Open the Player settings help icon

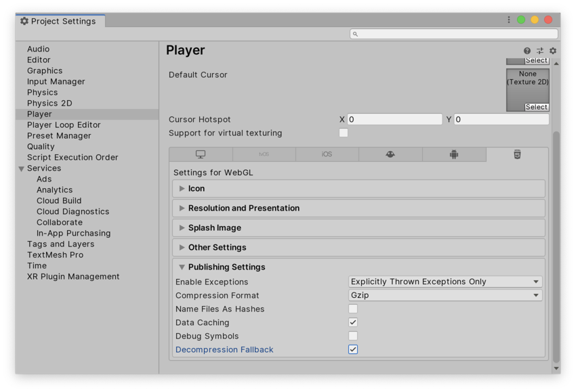(528, 50)
